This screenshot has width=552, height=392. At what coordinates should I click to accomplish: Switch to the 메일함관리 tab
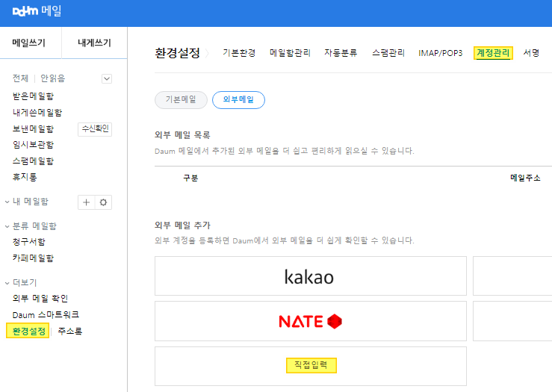(x=290, y=53)
